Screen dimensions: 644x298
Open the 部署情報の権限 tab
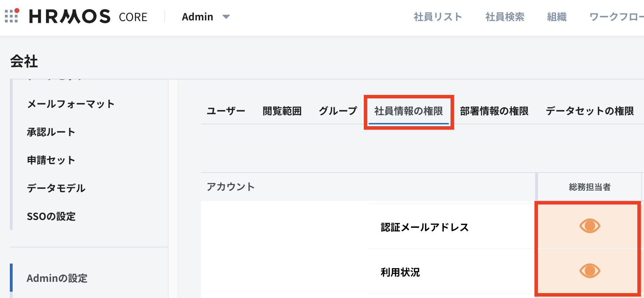(494, 111)
